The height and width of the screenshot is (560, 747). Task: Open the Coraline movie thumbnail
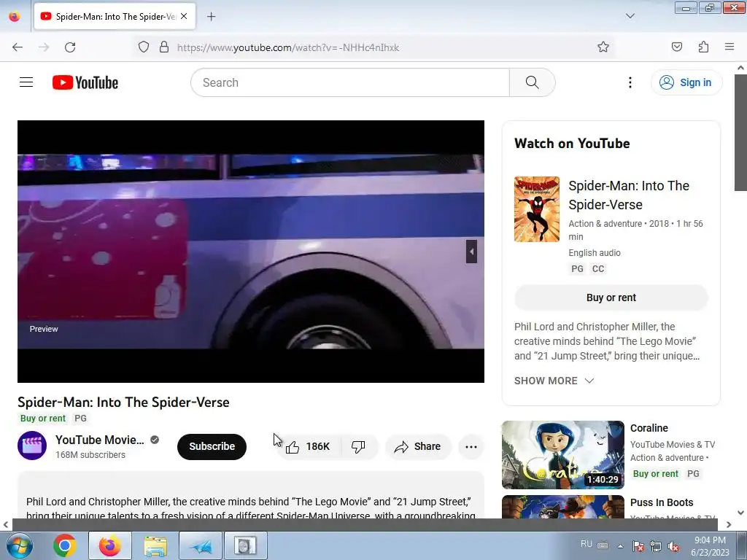(562, 455)
